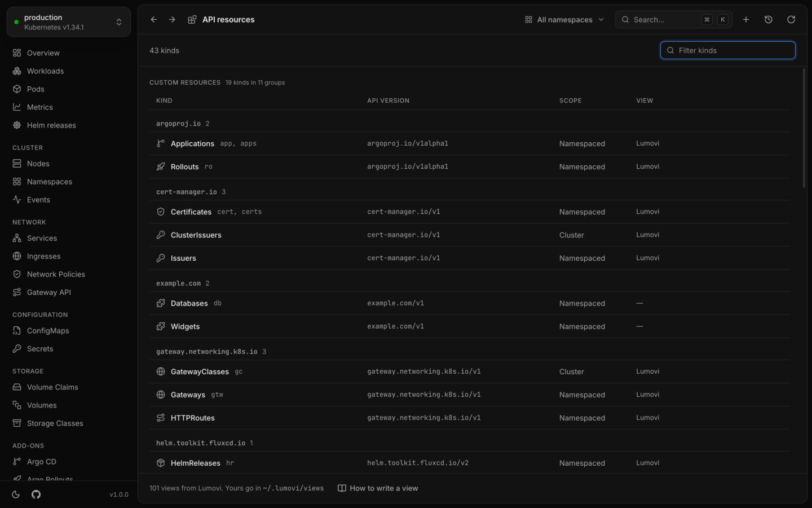Click Cluster scope in GatewayClasses row
This screenshot has width=812, height=508.
click(x=571, y=371)
